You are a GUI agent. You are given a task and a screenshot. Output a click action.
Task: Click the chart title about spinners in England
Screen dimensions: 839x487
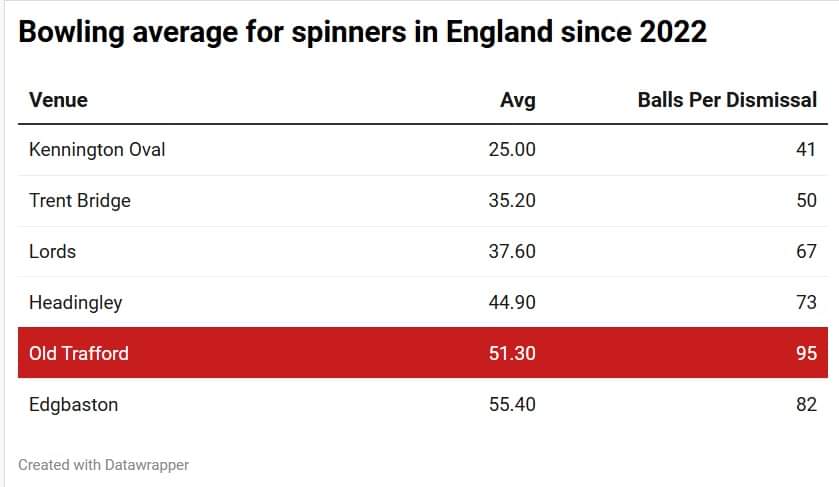pos(362,33)
